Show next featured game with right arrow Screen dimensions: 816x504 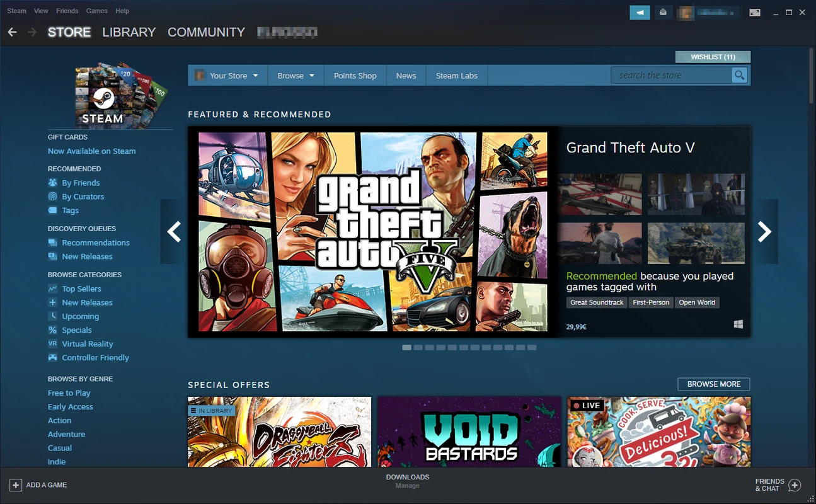(764, 232)
